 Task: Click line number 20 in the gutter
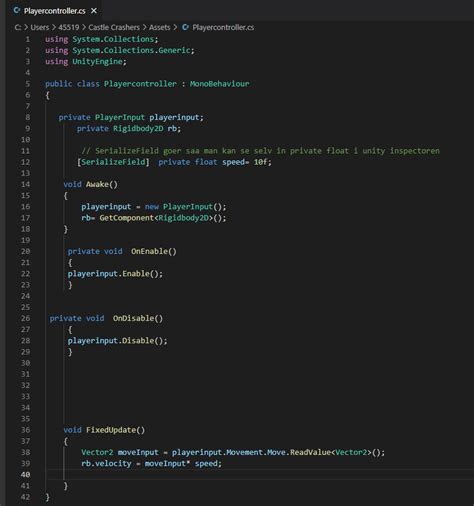[26, 251]
